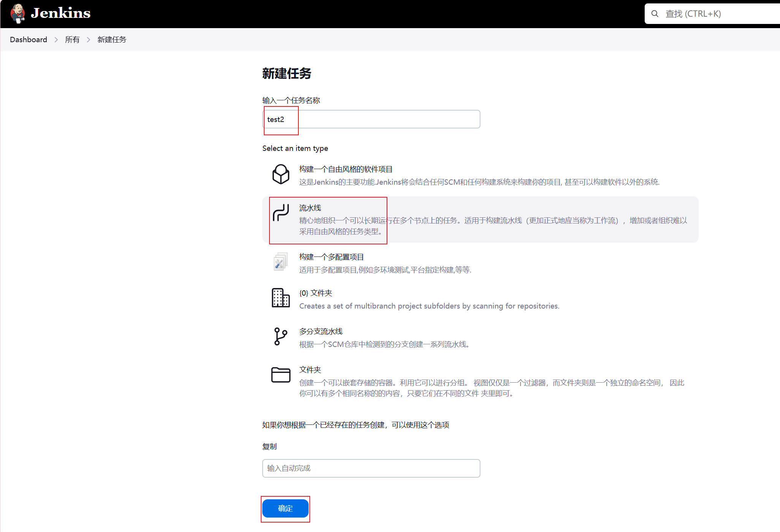Open the Dashboard breadcrumb link
Screen dimensions: 780x532
[x=29, y=40]
